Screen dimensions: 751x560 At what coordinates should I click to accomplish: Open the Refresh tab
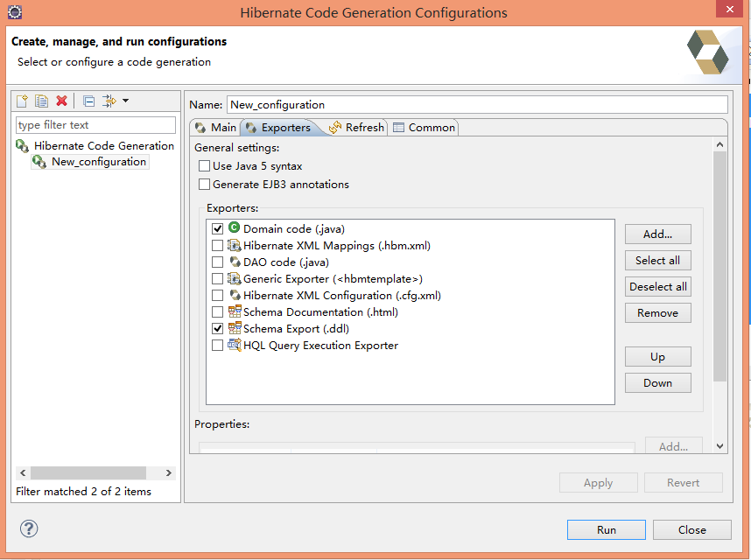pyautogui.click(x=357, y=128)
